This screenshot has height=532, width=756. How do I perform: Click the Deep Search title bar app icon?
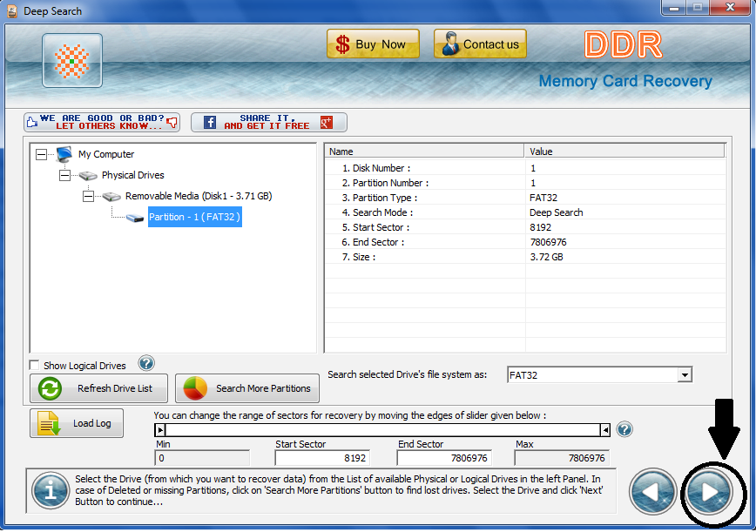coord(12,10)
